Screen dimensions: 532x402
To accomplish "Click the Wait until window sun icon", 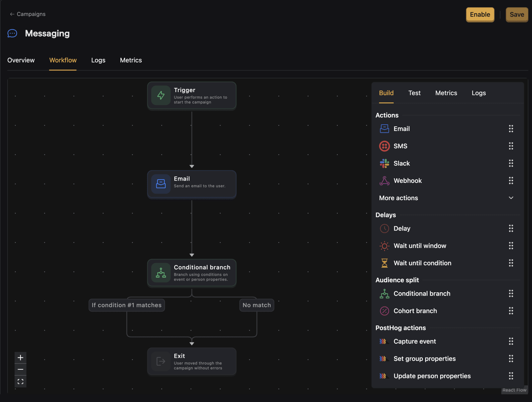I will coord(384,246).
